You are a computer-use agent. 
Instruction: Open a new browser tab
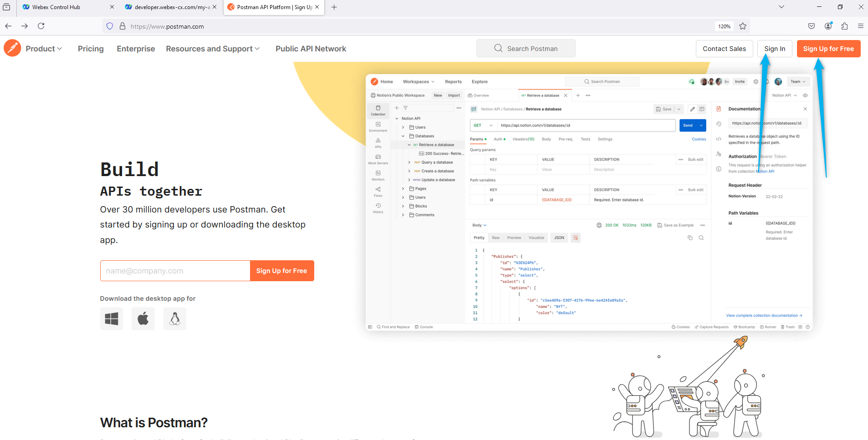pos(334,7)
